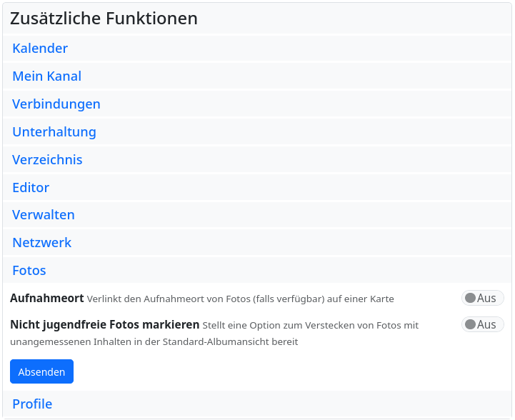Viewport: 515px width, 420px height.
Task: Click "Aus" text on the jugendfreie toggle
Action: pyautogui.click(x=486, y=324)
